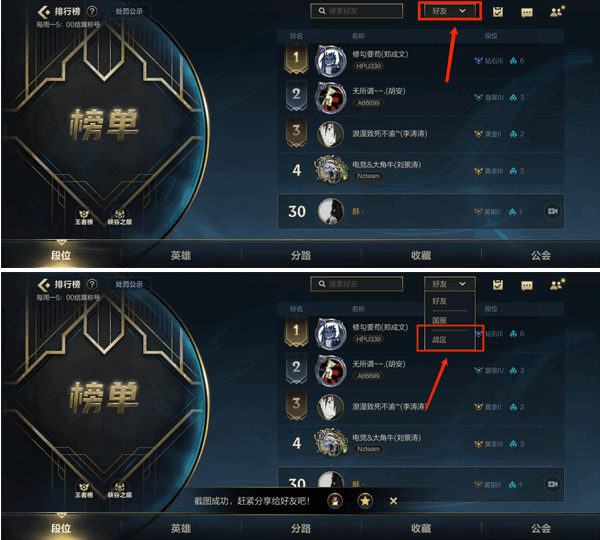Open the question mark help icon, upper screenshot
This screenshot has width=600, height=540.
(92, 11)
